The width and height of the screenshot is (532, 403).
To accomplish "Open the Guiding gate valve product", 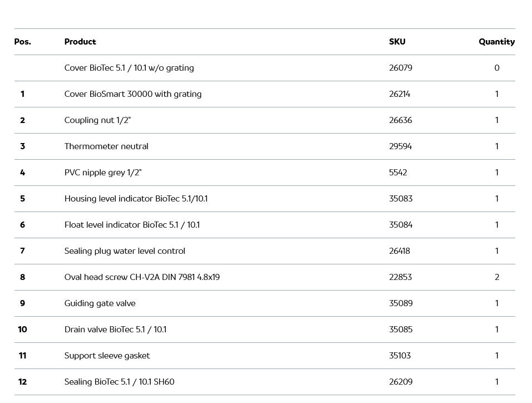I will click(100, 303).
